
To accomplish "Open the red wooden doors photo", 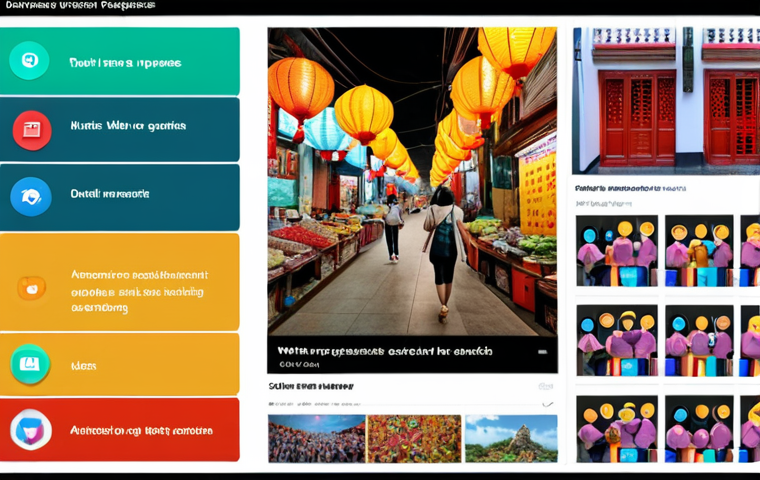I will pos(666,101).
